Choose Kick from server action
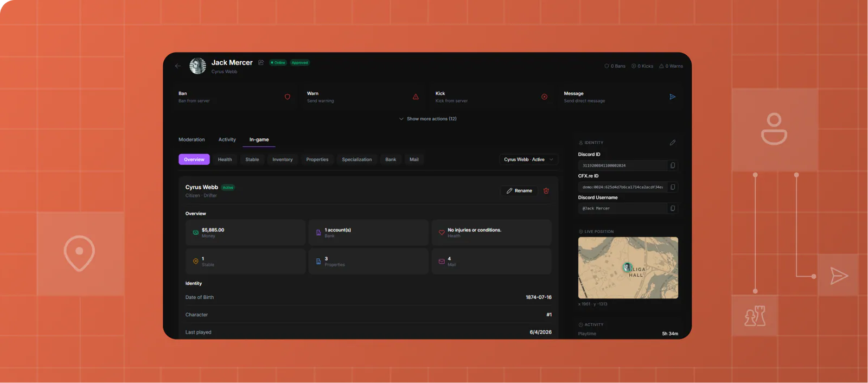Viewport: 868px width, 383px height. (x=492, y=97)
